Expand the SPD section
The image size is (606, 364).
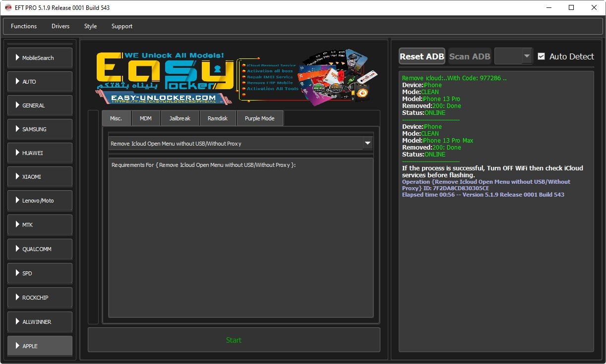point(40,273)
